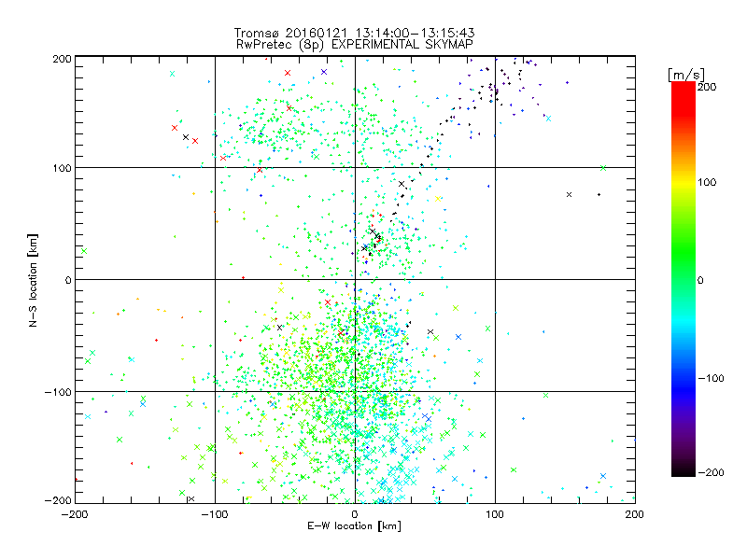Click the colorbar's 0 scale label
747x560 pixels.
[x=700, y=280]
